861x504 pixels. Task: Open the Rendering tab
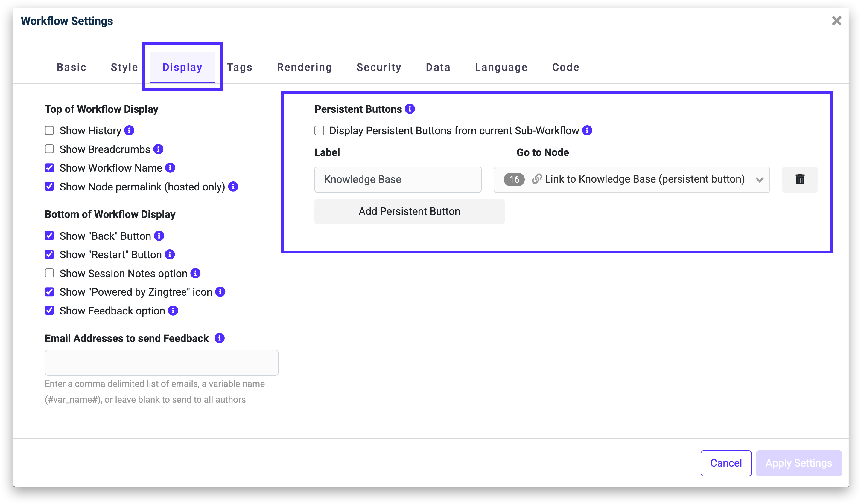click(x=304, y=67)
